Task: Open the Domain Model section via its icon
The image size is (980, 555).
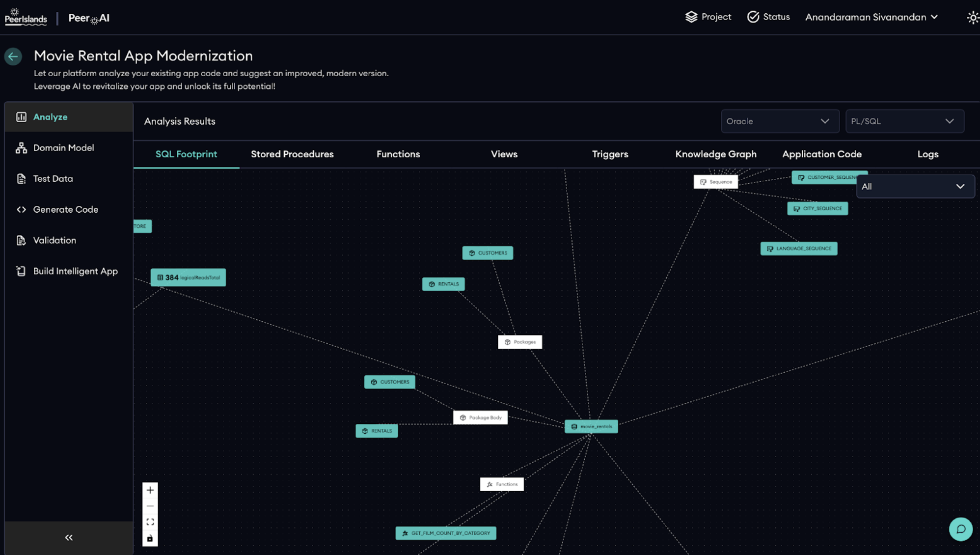Action: click(21, 147)
